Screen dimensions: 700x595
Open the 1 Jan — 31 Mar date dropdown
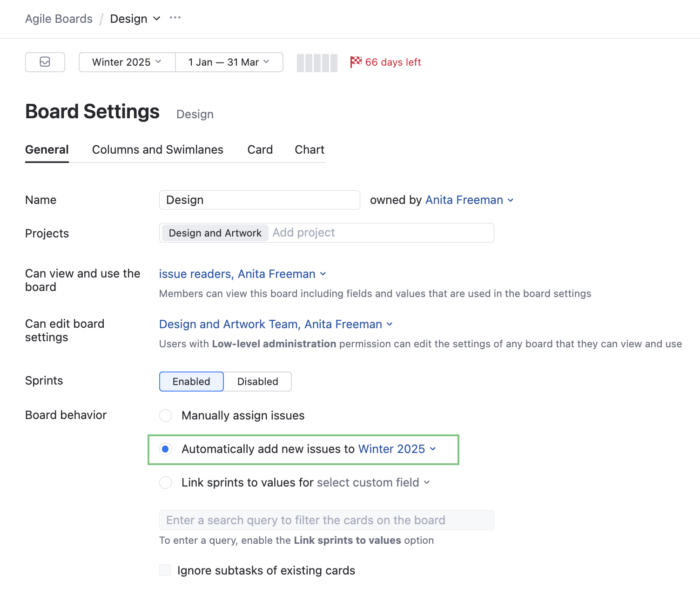click(x=229, y=62)
